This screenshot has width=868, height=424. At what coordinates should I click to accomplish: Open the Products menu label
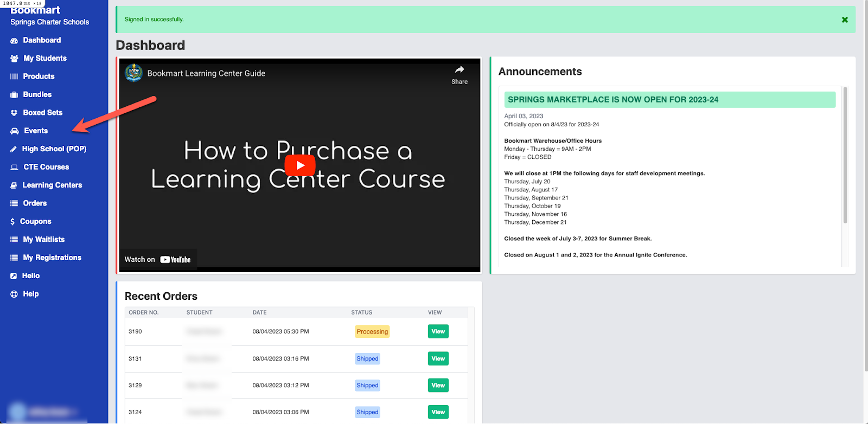click(x=39, y=76)
